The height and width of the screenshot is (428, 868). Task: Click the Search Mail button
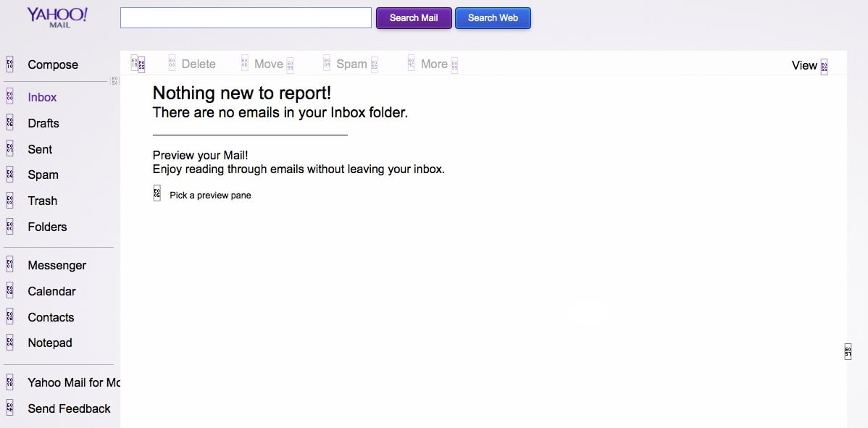414,17
